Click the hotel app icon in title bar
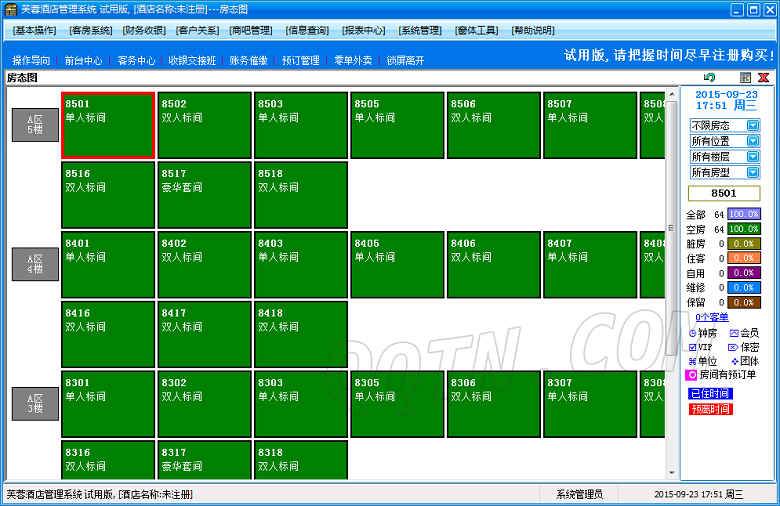 click(10, 9)
